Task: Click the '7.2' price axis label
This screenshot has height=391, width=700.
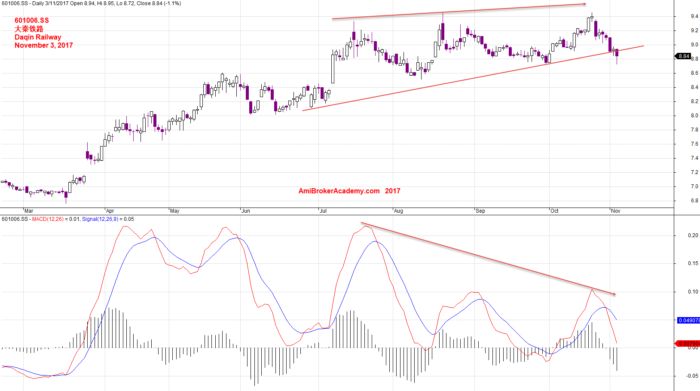Action: 694,172
